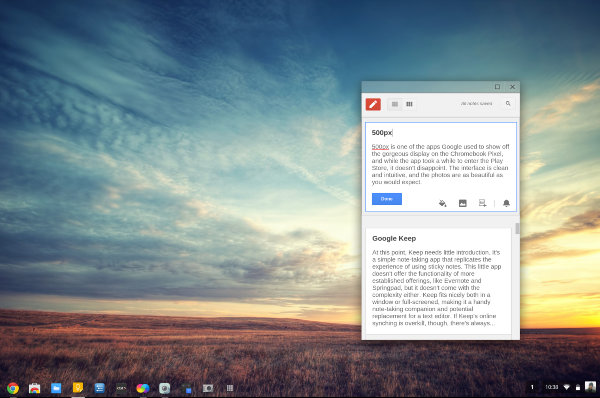This screenshot has height=398, width=600.
Task: Open the dark icon with blue square
Action: point(186,389)
